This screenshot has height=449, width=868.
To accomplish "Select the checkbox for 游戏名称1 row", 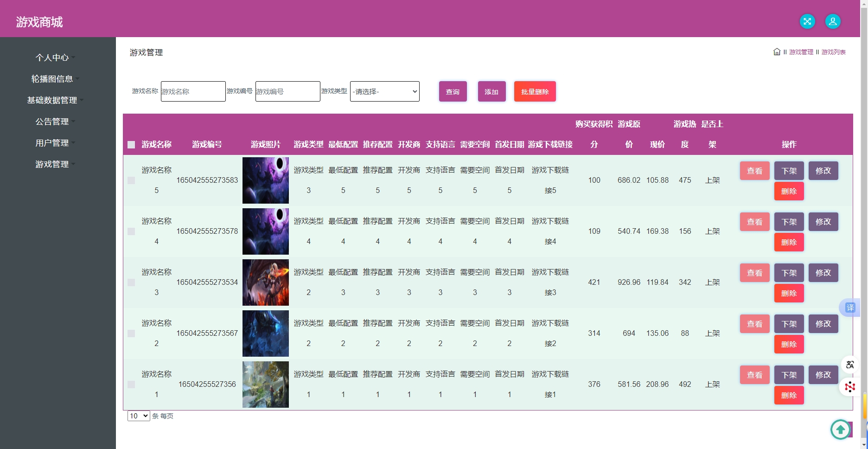I will (x=131, y=385).
